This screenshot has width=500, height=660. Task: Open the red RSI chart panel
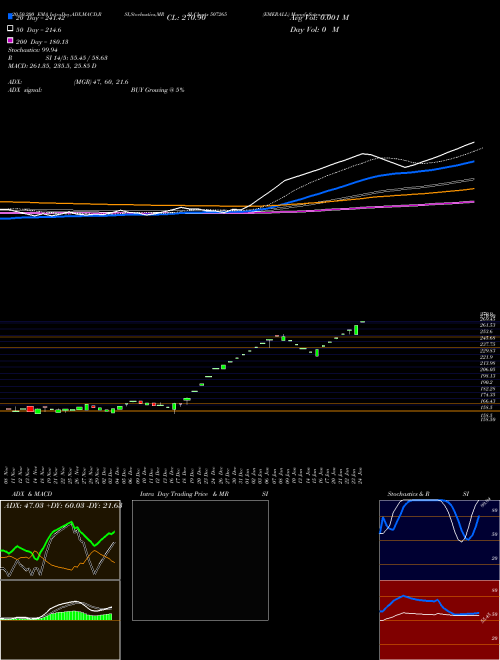pyautogui.click(x=439, y=620)
